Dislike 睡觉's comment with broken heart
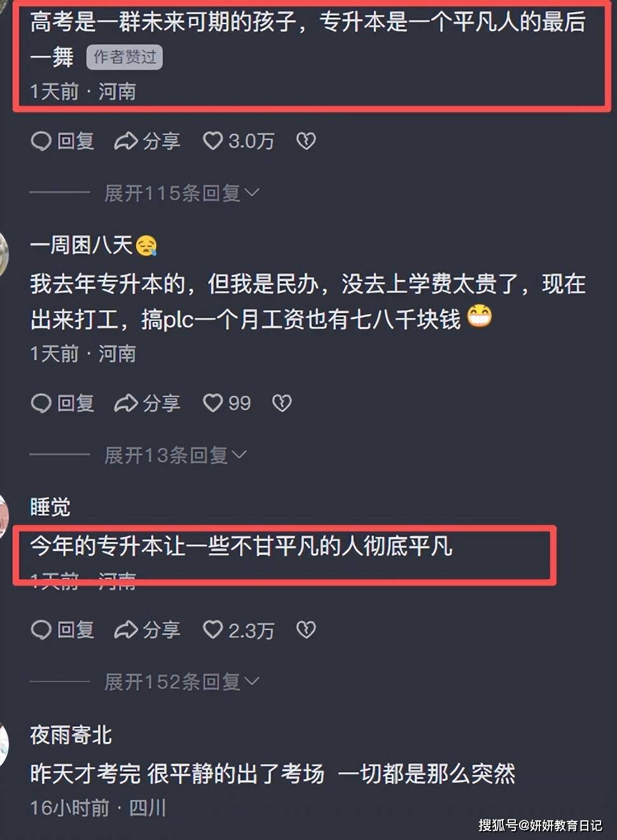 coord(306,630)
